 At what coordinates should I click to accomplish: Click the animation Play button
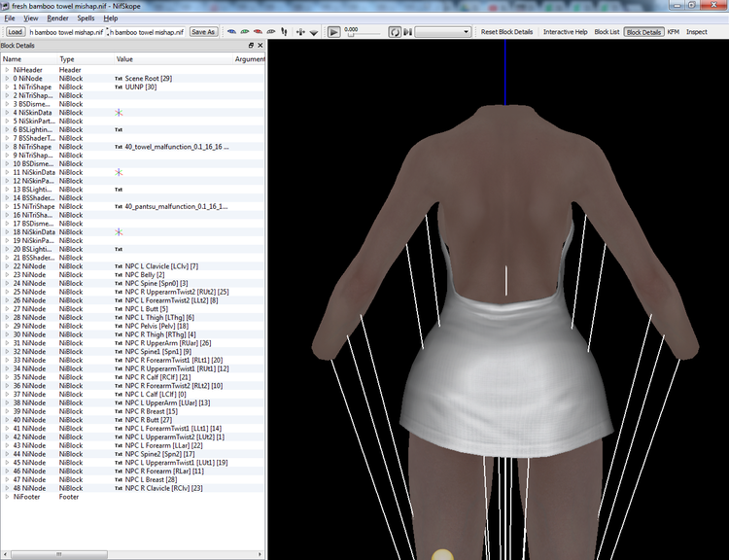[333, 32]
